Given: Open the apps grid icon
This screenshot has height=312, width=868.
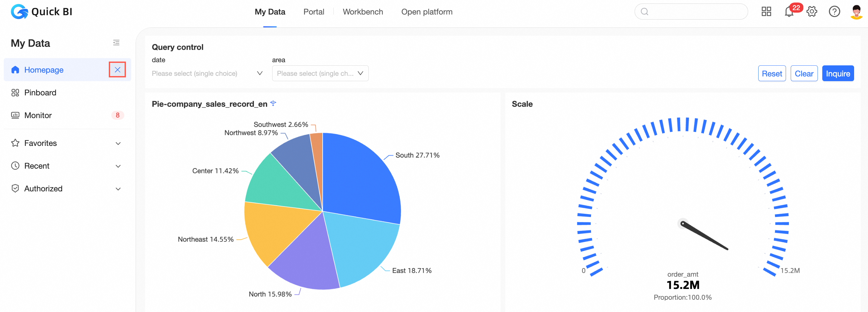Looking at the screenshot, I should pos(766,11).
